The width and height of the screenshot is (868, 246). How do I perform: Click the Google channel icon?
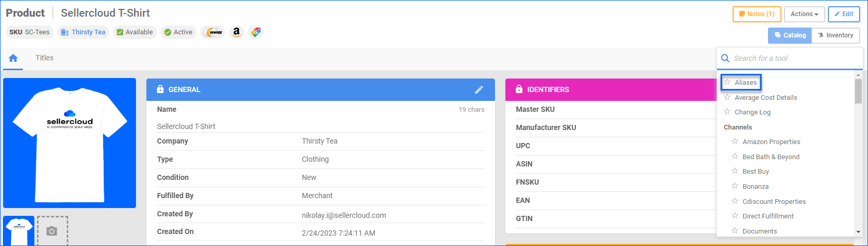pos(256,32)
